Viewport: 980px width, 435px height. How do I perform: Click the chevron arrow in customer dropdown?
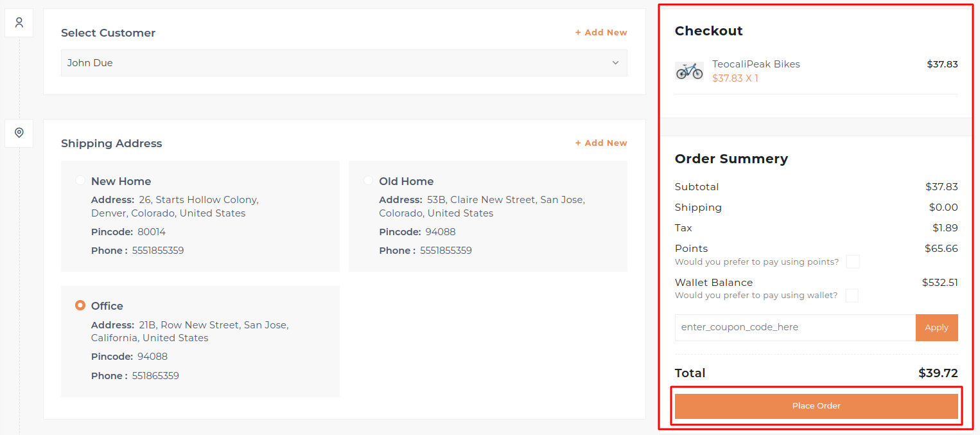click(615, 63)
